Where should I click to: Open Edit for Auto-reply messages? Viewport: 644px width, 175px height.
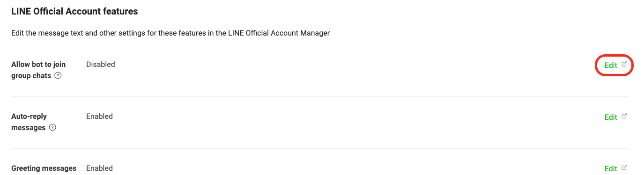click(611, 117)
